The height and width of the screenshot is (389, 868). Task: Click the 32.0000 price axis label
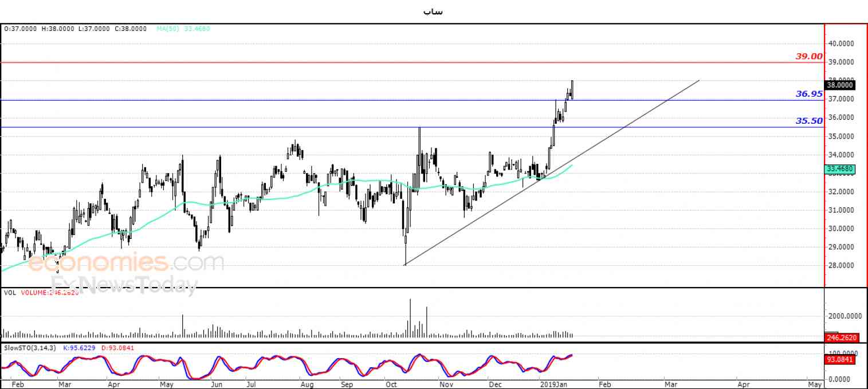[x=841, y=192]
